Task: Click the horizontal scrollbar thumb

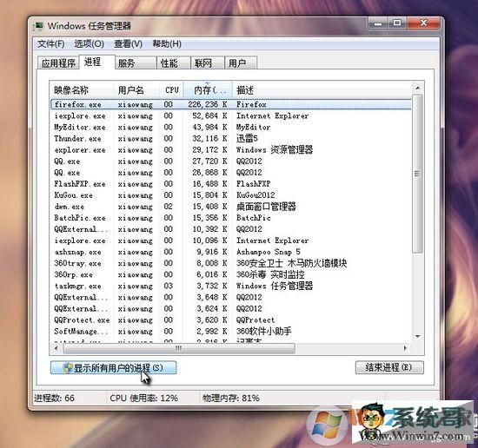Action: [x=179, y=348]
